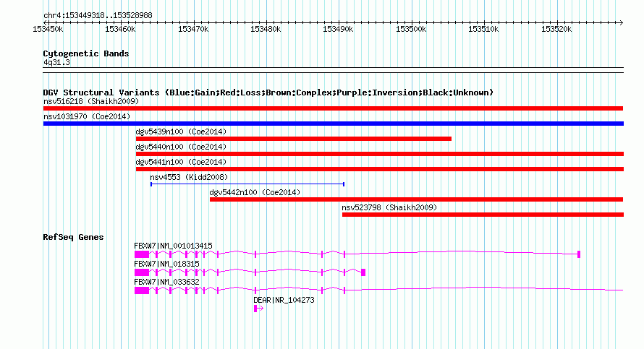Select the red nsv523798 loss bar
Screen dimensions: 644x349
pyautogui.click(x=483, y=215)
